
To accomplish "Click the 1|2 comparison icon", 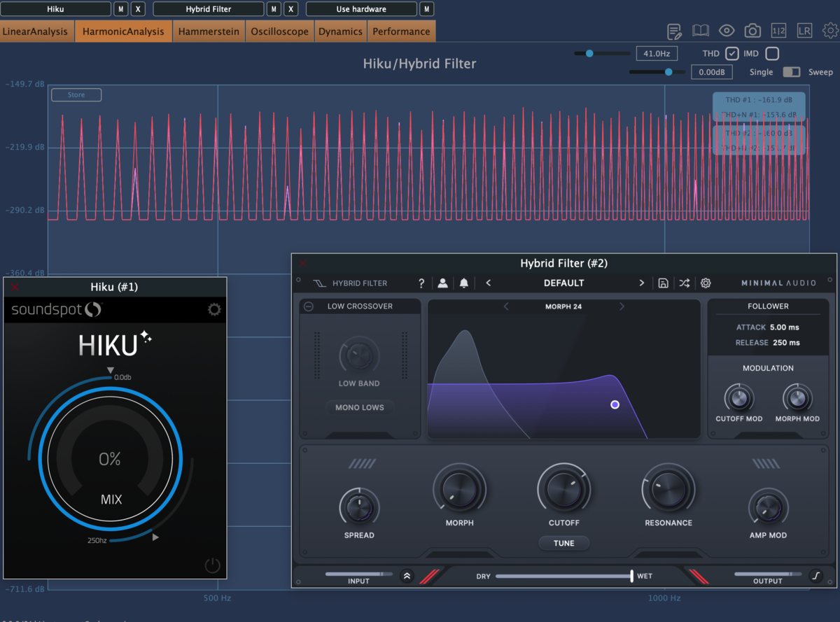I will [779, 31].
